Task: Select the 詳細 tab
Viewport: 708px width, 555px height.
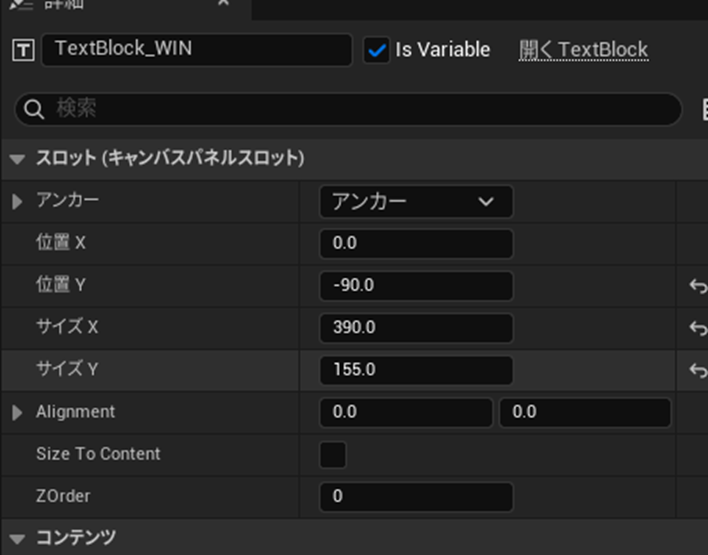Action: (x=60, y=4)
